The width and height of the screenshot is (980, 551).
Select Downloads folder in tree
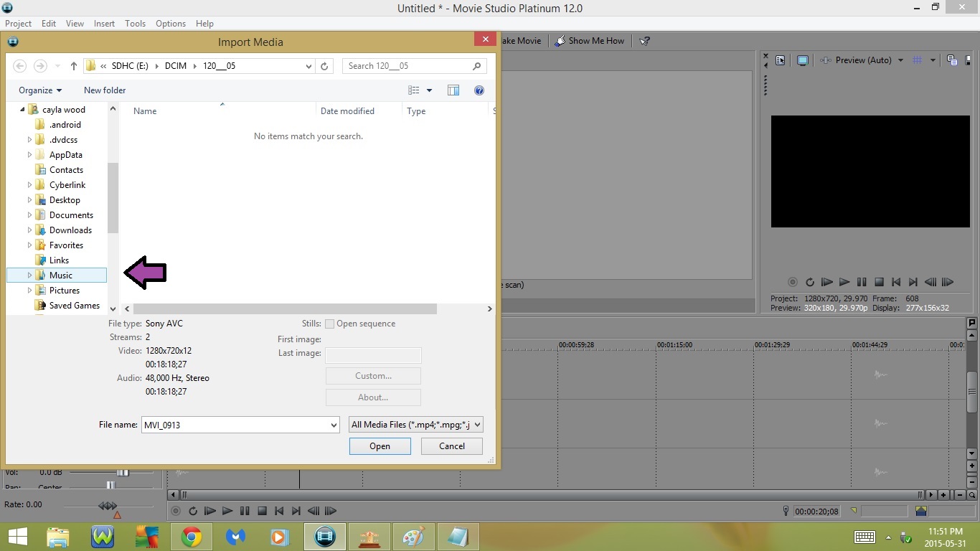pyautogui.click(x=70, y=230)
